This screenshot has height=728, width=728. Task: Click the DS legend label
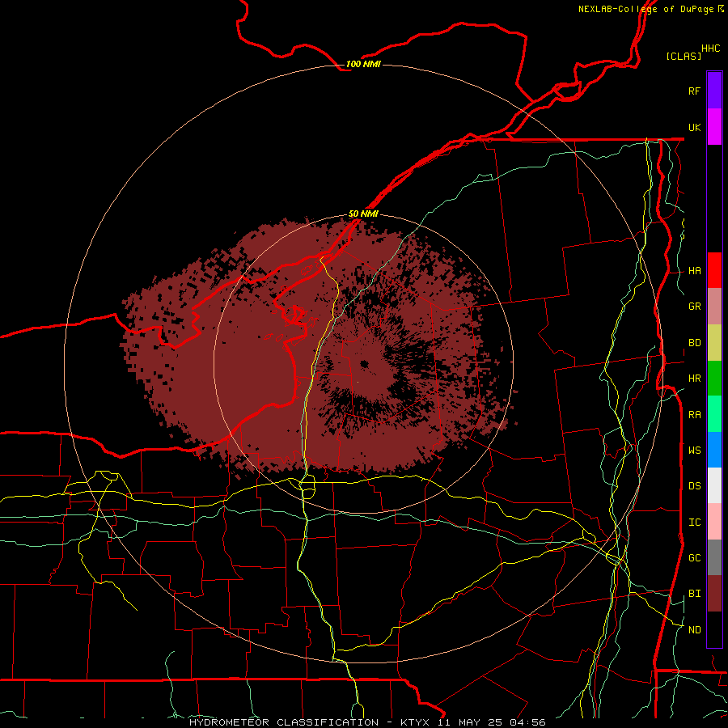694,485
